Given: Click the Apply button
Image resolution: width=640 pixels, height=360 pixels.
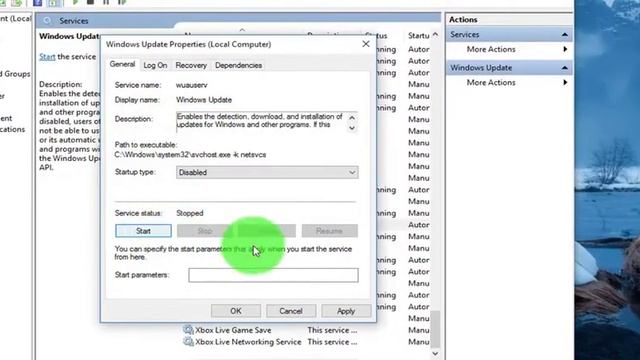Looking at the screenshot, I should tap(346, 311).
